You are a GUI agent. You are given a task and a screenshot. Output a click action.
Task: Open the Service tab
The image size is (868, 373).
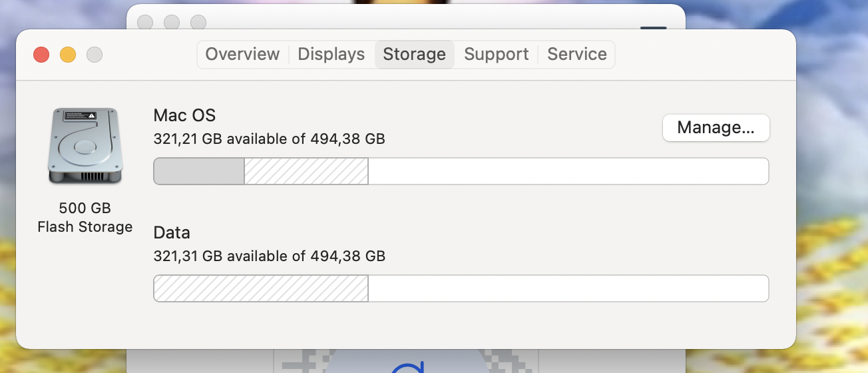577,55
